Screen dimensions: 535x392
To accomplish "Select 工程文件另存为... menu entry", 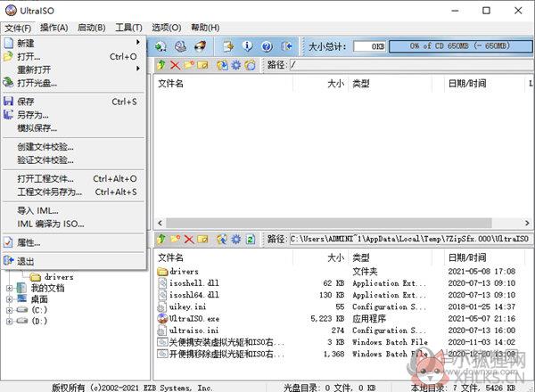I will 74,192.
